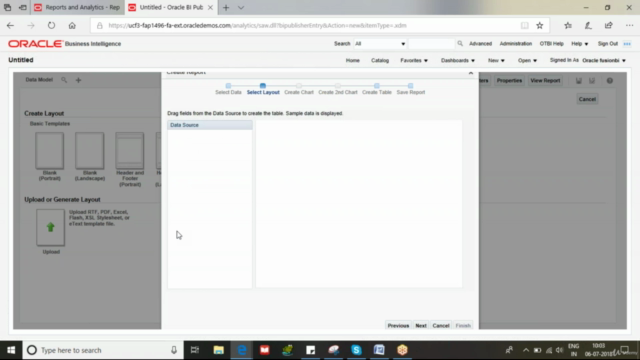Click the Windows search box
640x360 pixels.
103,350
